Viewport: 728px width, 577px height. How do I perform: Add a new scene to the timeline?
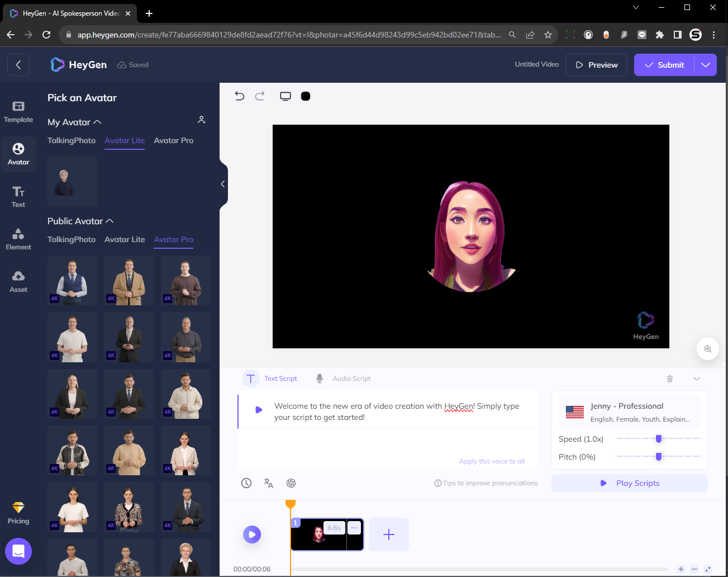click(389, 535)
